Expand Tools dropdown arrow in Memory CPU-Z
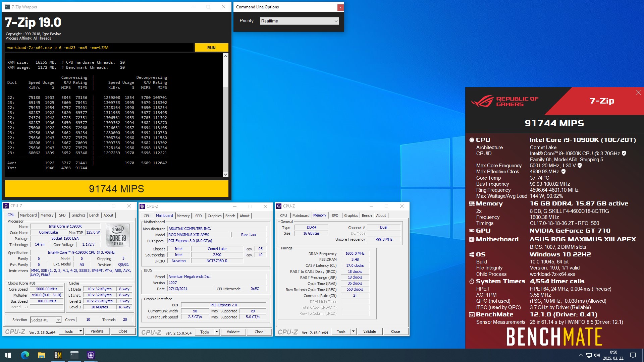This screenshot has width=644, height=362. [x=353, y=331]
